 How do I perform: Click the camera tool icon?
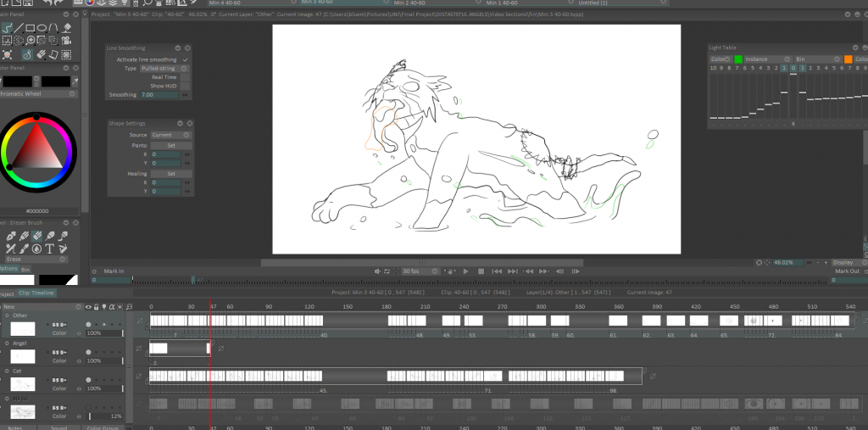click(66, 41)
